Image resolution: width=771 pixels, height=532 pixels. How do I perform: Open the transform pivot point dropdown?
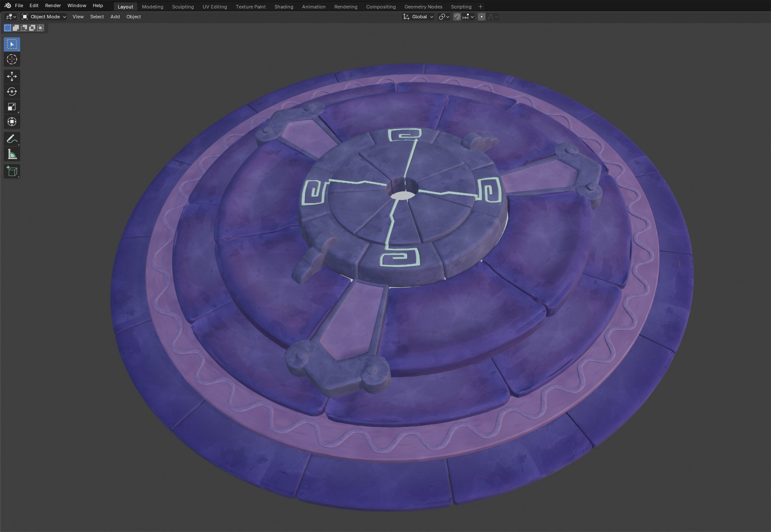(x=444, y=17)
